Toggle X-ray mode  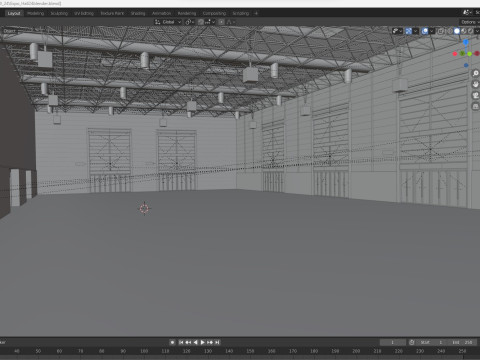(441, 31)
